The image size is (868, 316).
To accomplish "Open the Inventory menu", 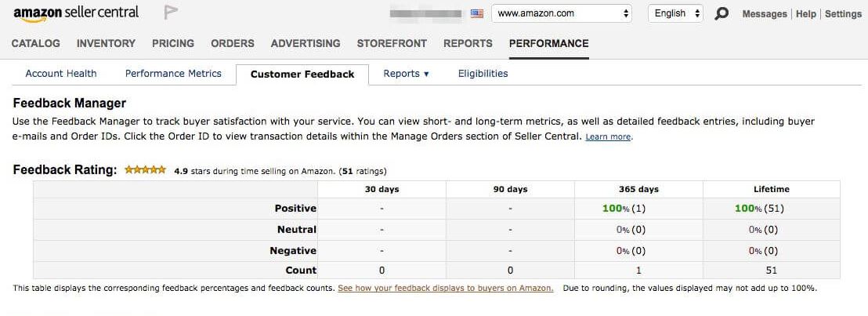I will pyautogui.click(x=106, y=43).
